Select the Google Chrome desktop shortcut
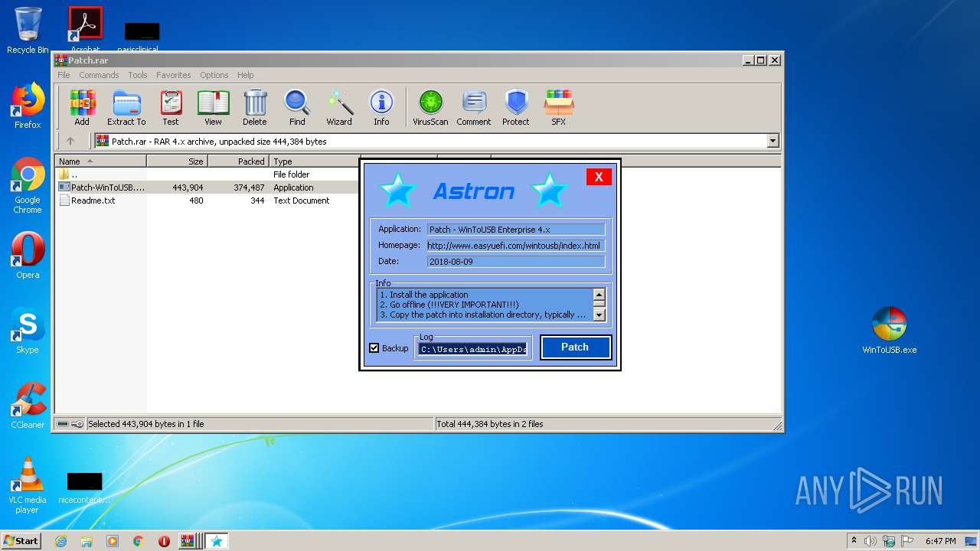 click(28, 186)
